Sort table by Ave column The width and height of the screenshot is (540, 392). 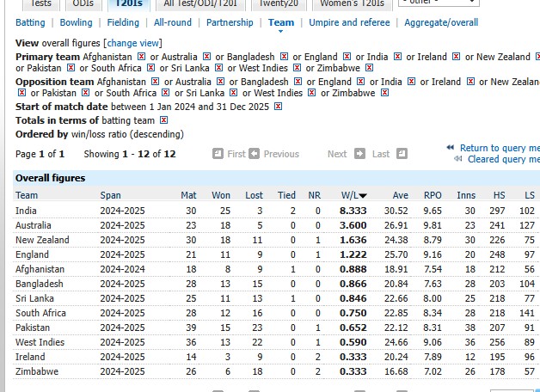[401, 195]
